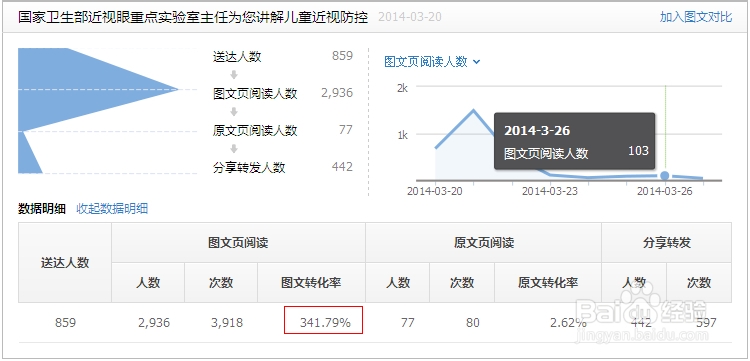Click table cell 80
Viewport: 750px width, 361px height.
pos(473,323)
